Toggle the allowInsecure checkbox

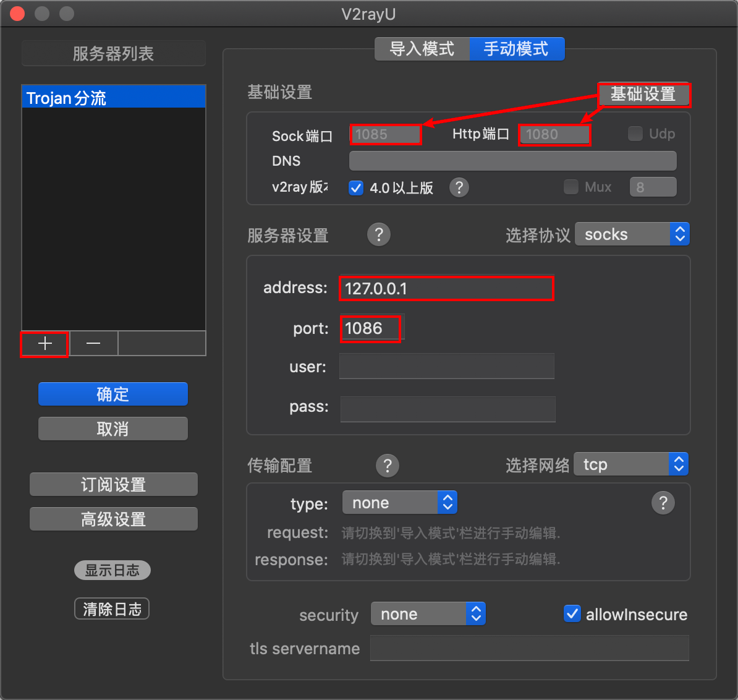coord(572,614)
